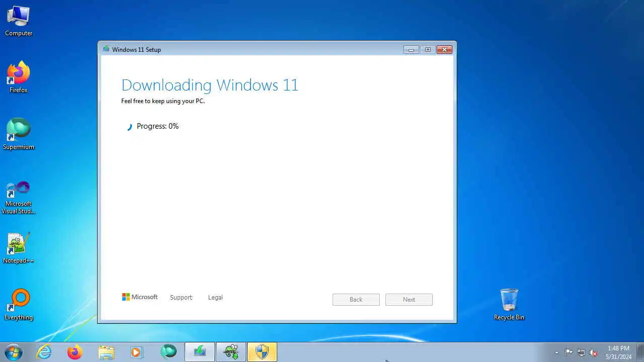Open the Windows Start menu orb

pyautogui.click(x=14, y=352)
